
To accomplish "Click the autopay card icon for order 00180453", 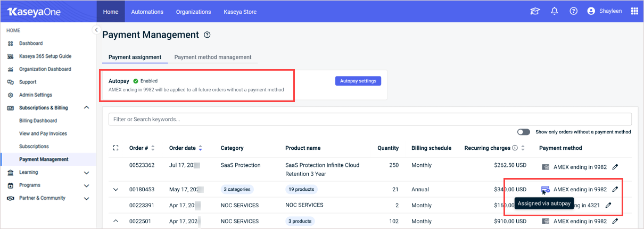I will (x=545, y=189).
